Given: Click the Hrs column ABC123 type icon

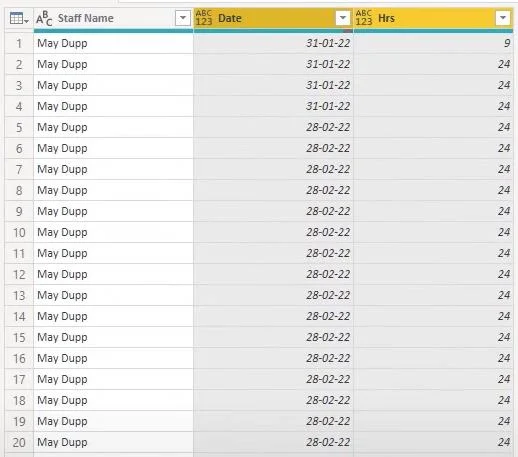Looking at the screenshot, I should coord(364,18).
